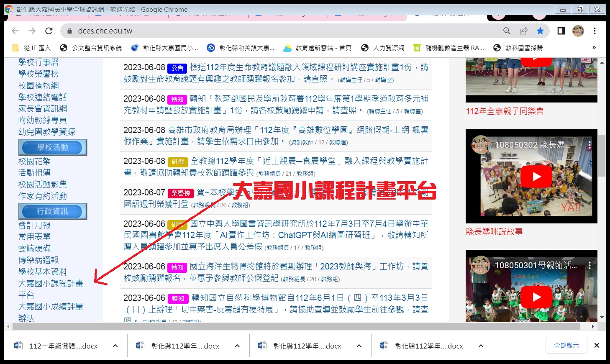This screenshot has width=610, height=364.
Task: Open 教科圖書採購 bookmark
Action: click(x=518, y=48)
